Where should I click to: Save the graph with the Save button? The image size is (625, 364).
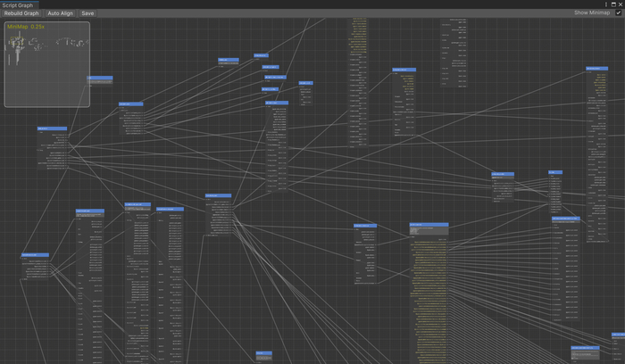coord(87,13)
